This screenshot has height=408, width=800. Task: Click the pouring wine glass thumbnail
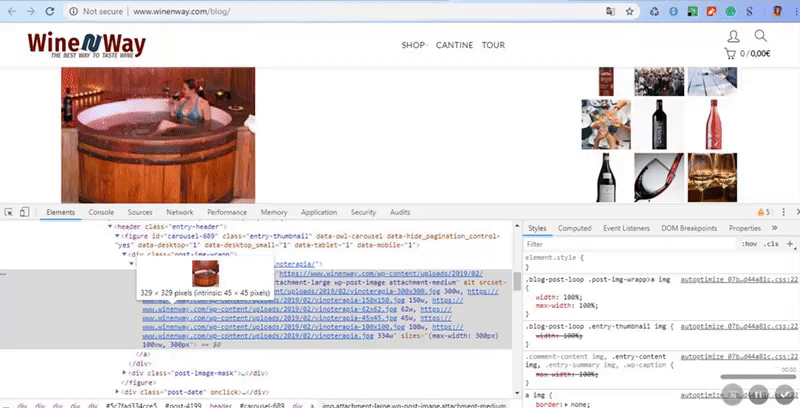click(659, 177)
